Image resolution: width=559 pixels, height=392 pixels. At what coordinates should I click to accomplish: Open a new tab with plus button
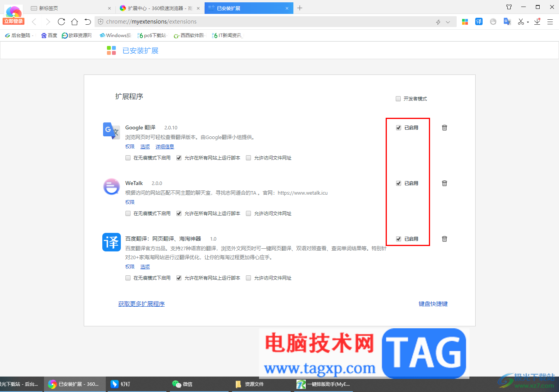point(300,8)
